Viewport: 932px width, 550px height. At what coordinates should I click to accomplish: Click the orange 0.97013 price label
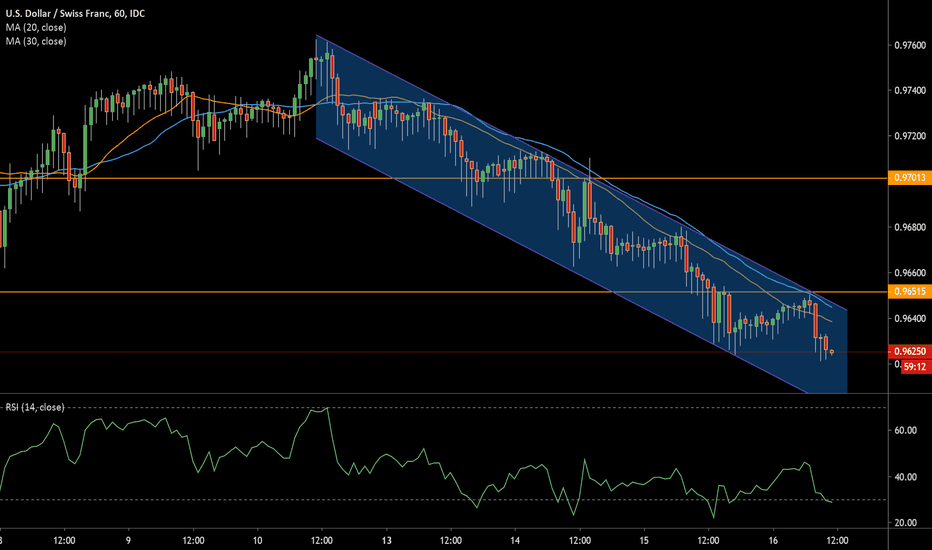(x=909, y=178)
